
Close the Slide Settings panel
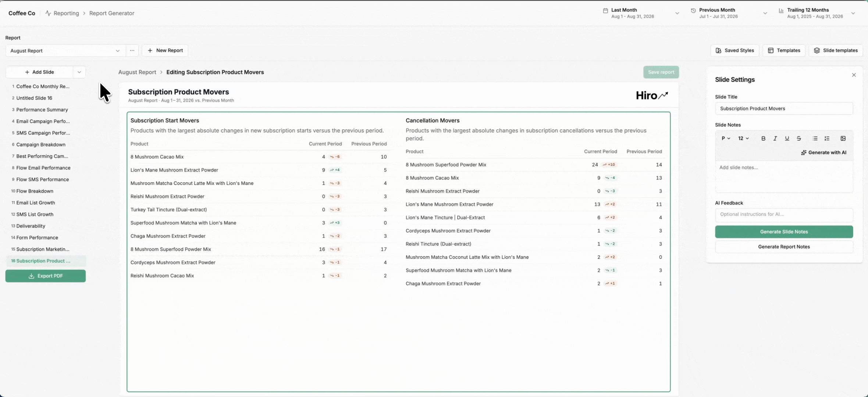854,75
